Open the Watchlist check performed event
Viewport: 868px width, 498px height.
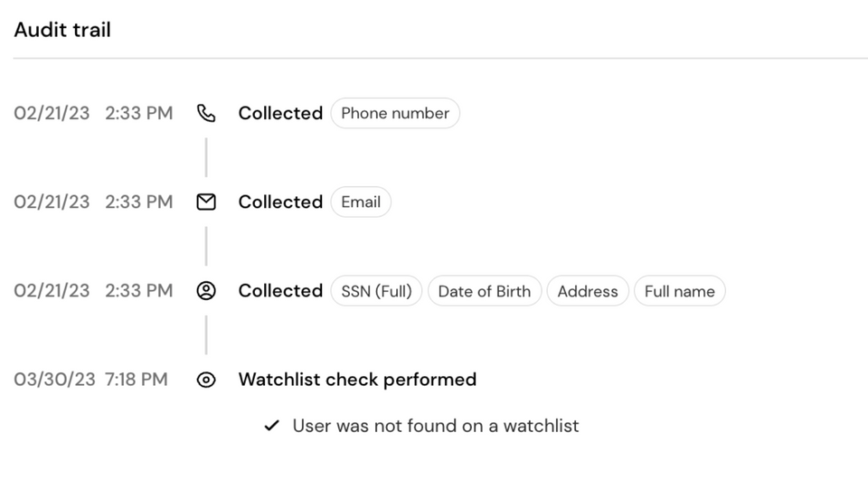coord(357,380)
